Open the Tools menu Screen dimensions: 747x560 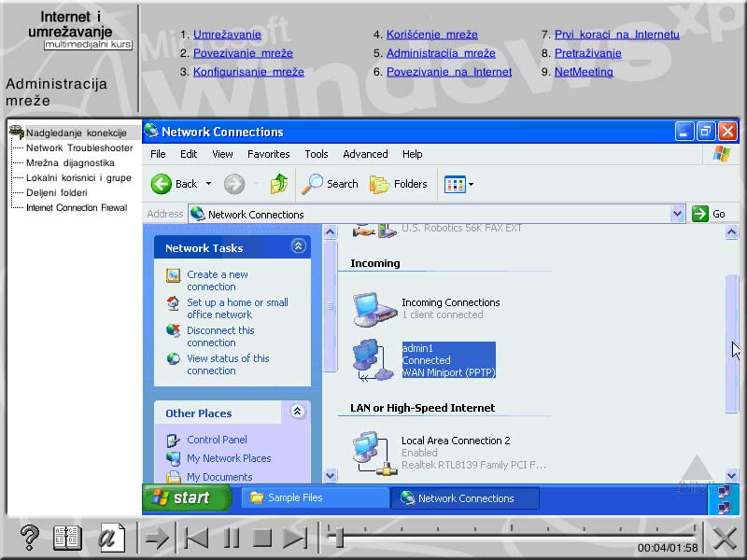pos(316,154)
